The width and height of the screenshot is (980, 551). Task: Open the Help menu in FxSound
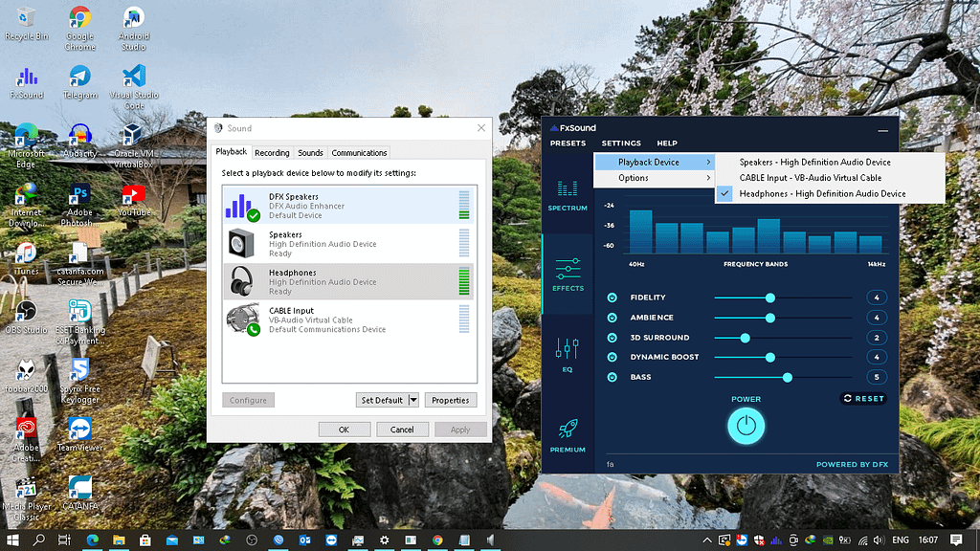pyautogui.click(x=667, y=143)
